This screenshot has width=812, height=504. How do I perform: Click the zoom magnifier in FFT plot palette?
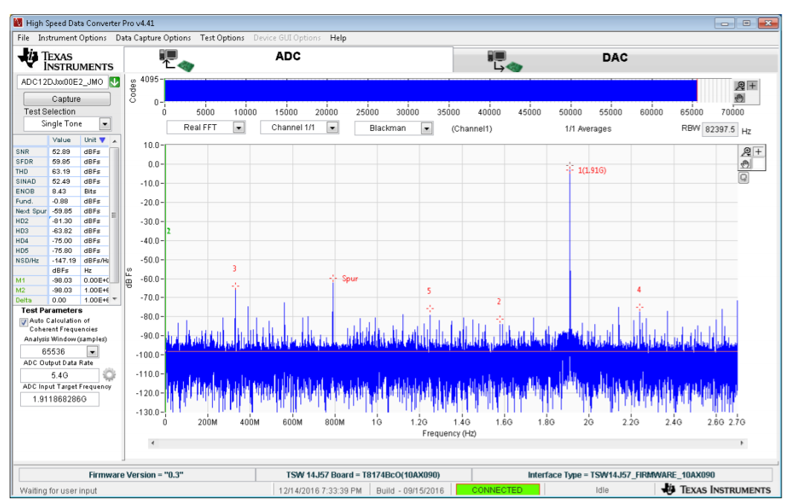[x=746, y=152]
